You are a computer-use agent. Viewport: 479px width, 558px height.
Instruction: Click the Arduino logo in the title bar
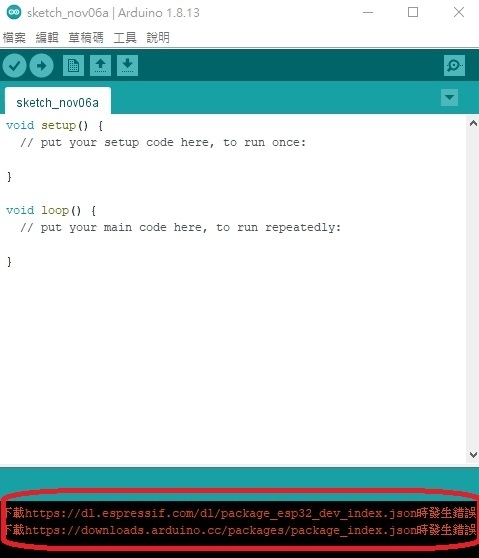click(14, 12)
